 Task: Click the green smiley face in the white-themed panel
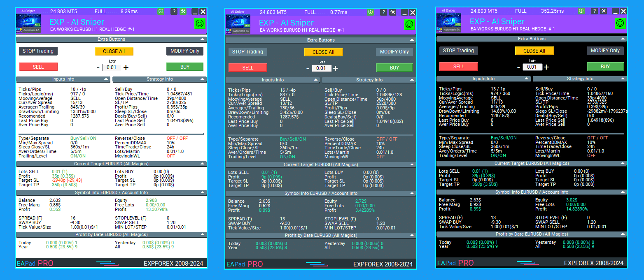pos(200,24)
